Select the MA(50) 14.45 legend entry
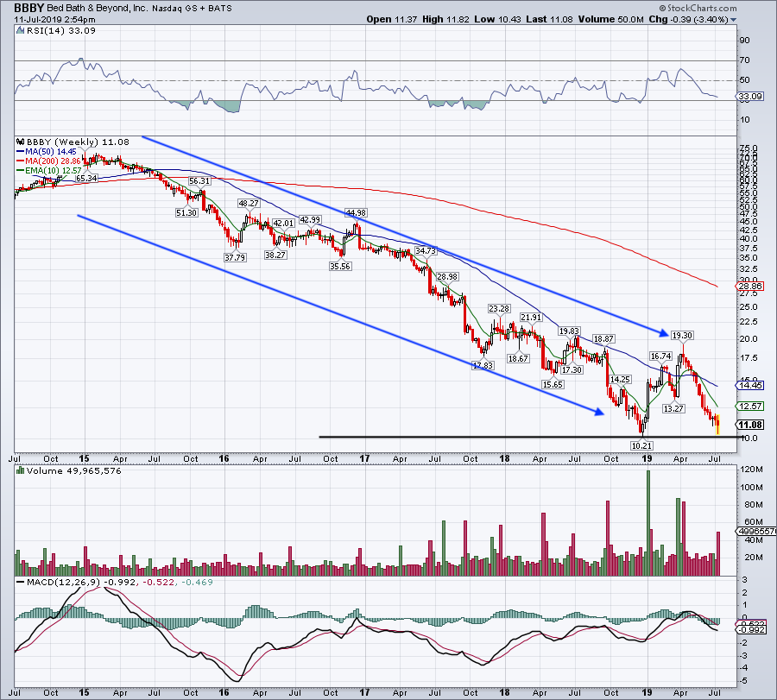The height and width of the screenshot is (700, 777). (x=47, y=152)
